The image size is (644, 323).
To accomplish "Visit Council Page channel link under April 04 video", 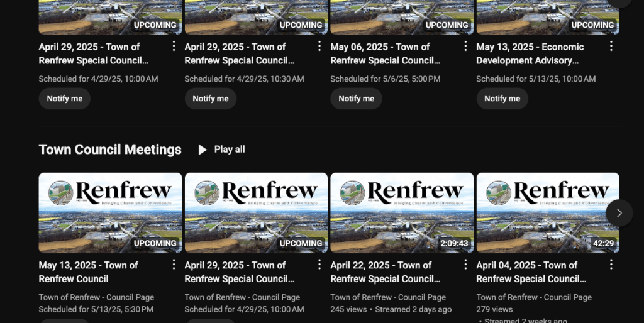I will 534,297.
